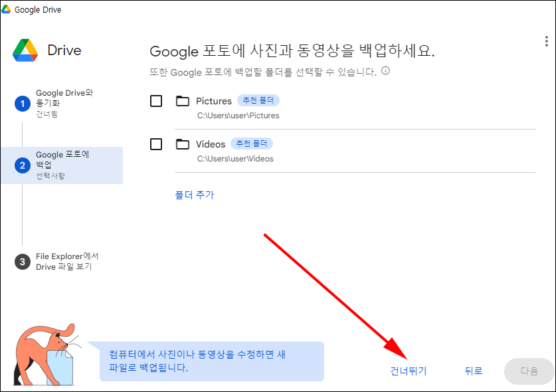Click the Google Drive logo in sidebar
Image resolution: width=556 pixels, height=392 pixels.
(x=25, y=50)
